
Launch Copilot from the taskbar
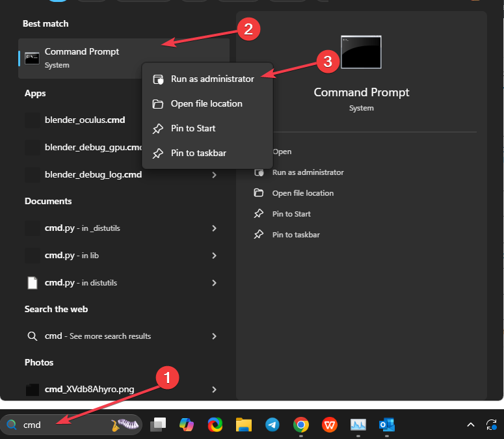[187, 425]
